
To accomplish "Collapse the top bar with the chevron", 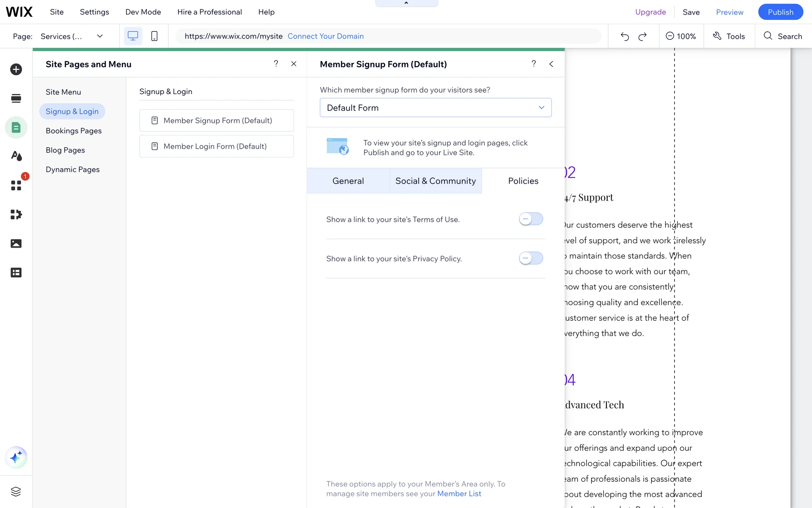I will tap(406, 3).
